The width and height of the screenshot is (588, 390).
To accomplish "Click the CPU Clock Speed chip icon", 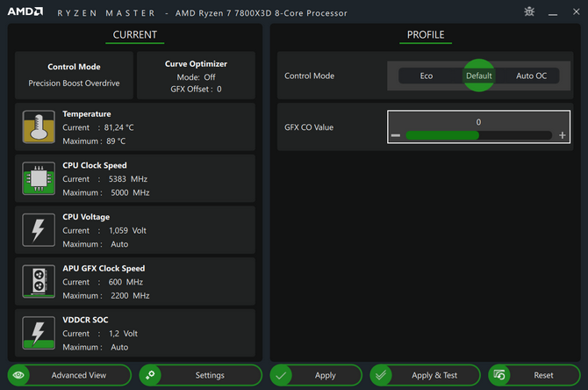I will 39,178.
